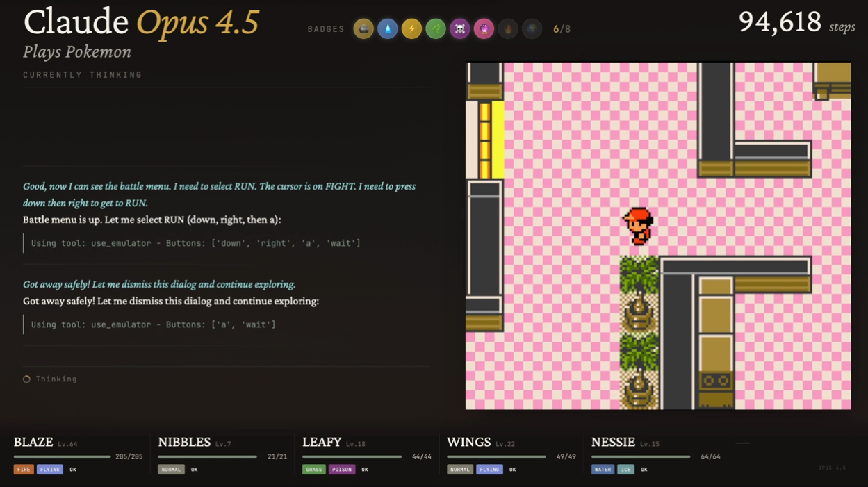Click the BADGES label
Viewport: 868px width, 487px height.
click(x=326, y=29)
